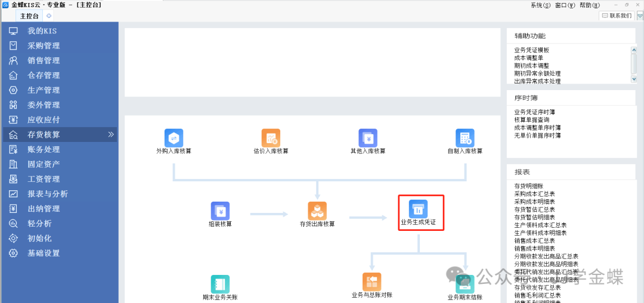Click the highlighted 业务生成凭证 icon

(418, 209)
